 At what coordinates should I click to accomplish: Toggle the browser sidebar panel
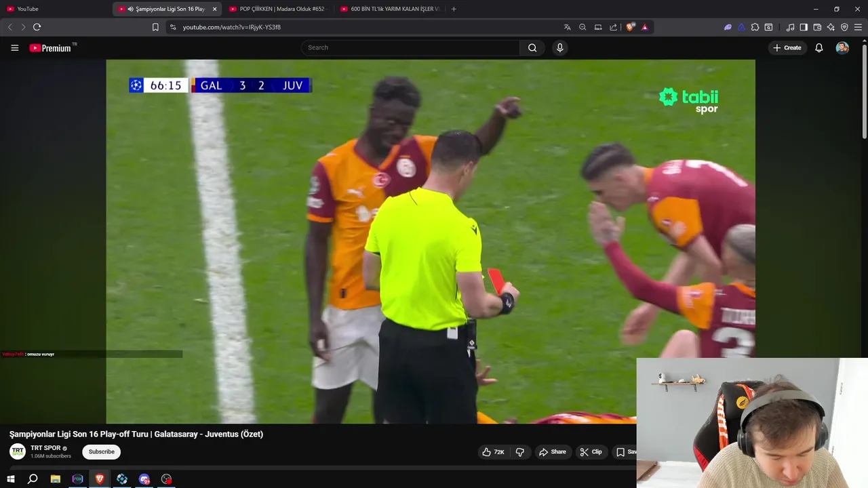point(804,27)
